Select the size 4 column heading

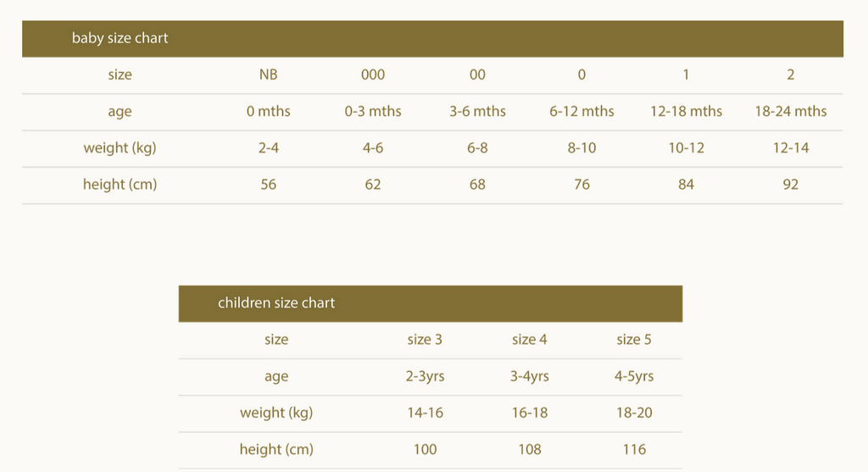pos(529,339)
